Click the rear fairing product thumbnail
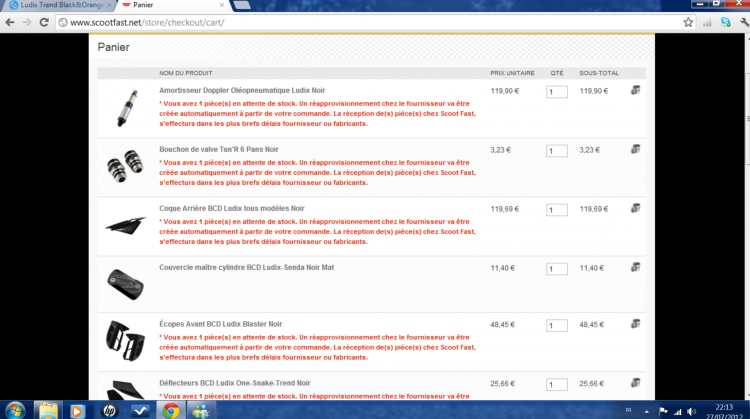The image size is (750, 419). 125,225
